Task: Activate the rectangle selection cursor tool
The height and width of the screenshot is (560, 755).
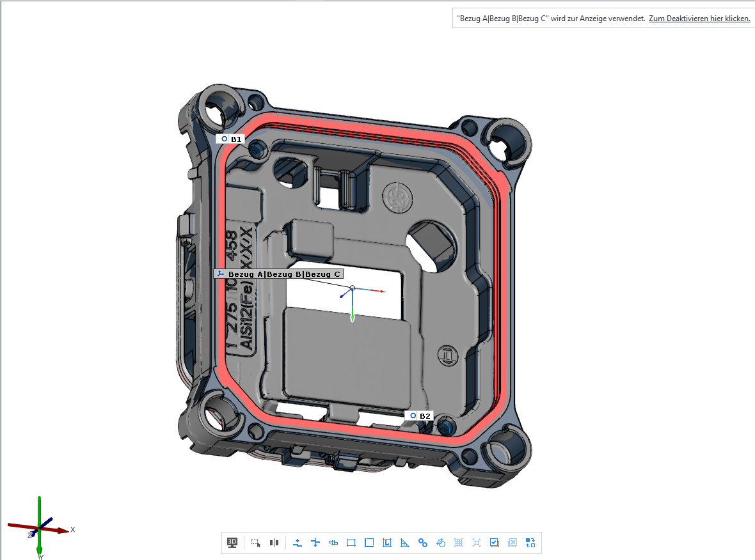Action: pyautogui.click(x=256, y=543)
